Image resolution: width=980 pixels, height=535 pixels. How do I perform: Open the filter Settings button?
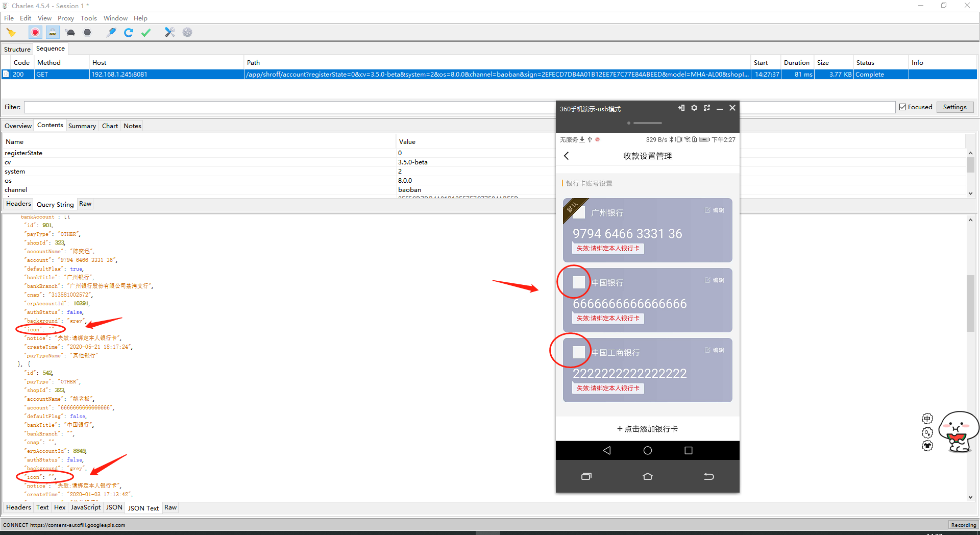click(x=955, y=107)
